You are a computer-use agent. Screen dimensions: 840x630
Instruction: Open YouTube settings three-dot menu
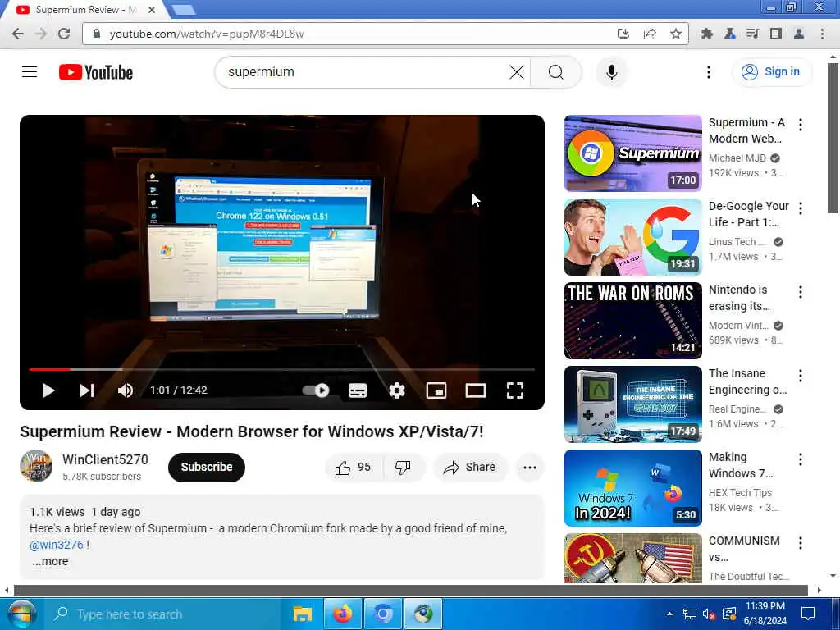(x=708, y=72)
